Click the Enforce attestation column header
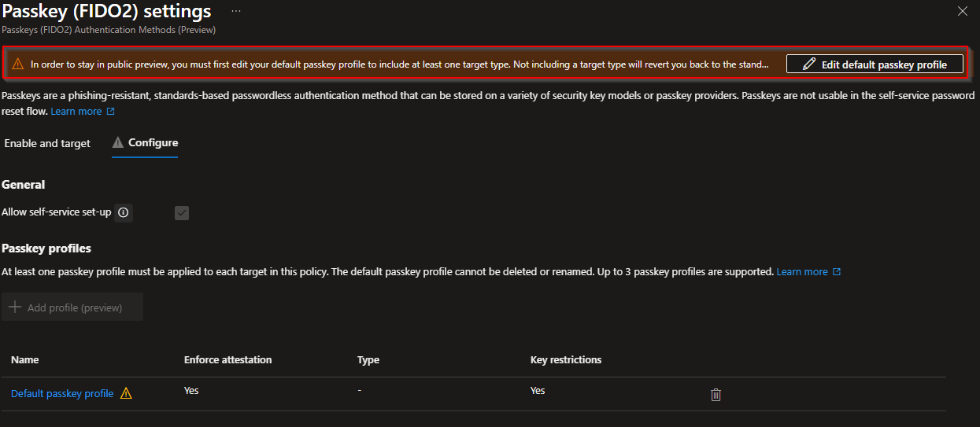Viewport: 980px width, 427px height. (x=227, y=359)
